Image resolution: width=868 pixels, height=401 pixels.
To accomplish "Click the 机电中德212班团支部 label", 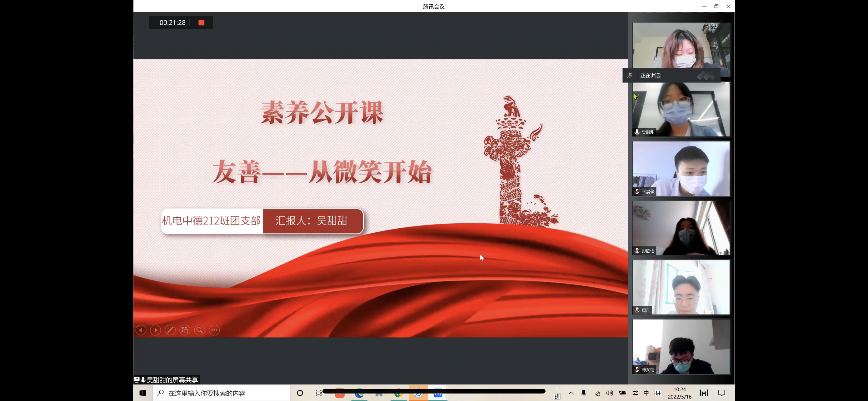I will [212, 221].
